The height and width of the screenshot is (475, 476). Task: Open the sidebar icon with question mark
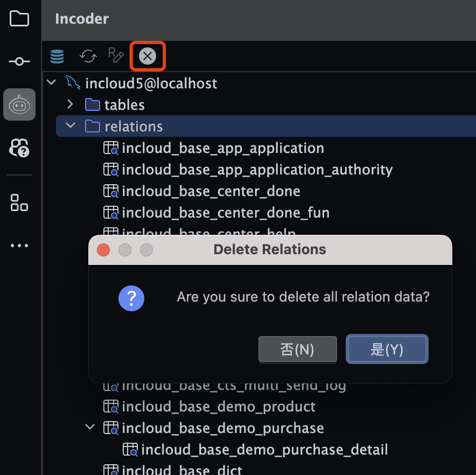point(19,147)
